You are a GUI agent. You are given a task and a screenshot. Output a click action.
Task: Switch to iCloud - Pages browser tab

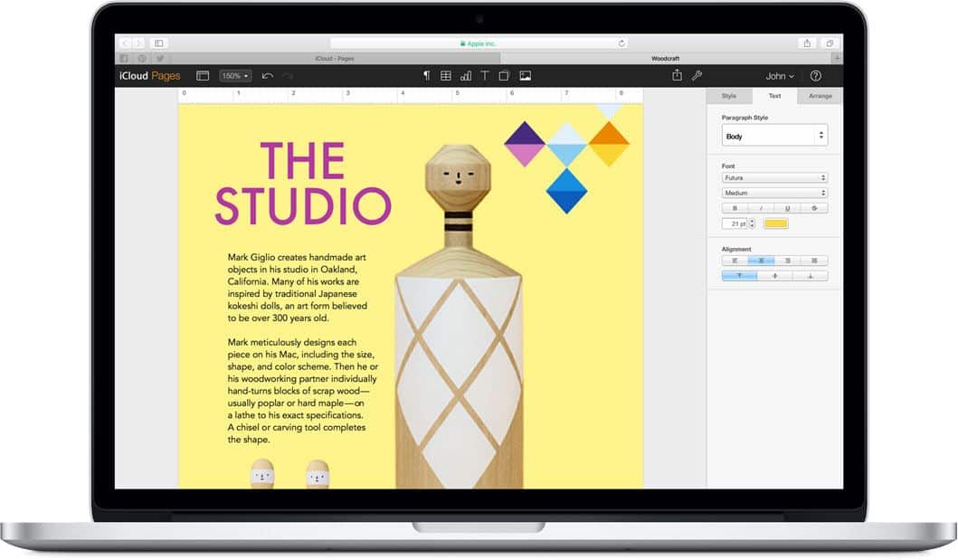click(334, 59)
